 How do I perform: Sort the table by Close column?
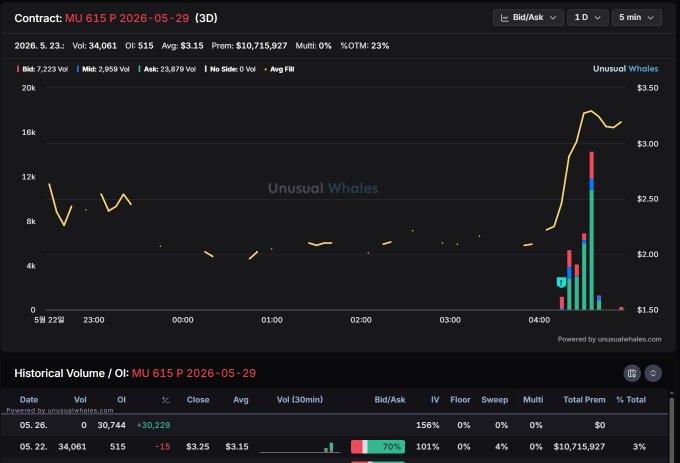click(198, 400)
